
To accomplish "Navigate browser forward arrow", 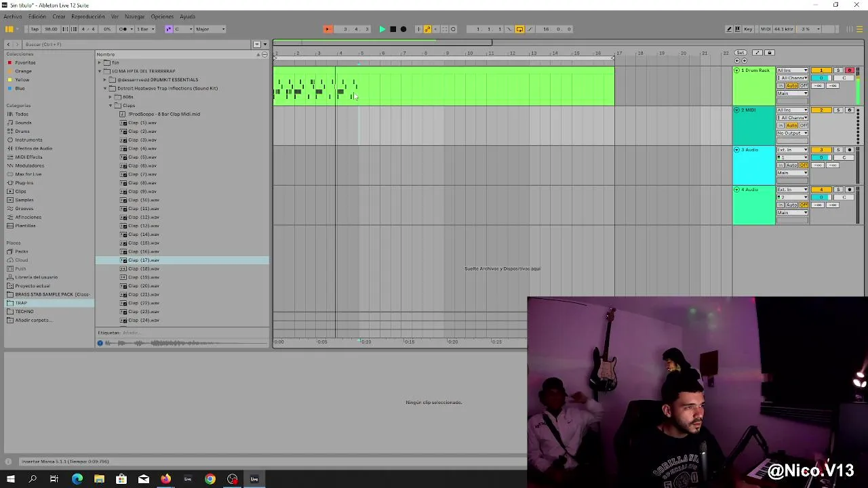I will tap(18, 44).
